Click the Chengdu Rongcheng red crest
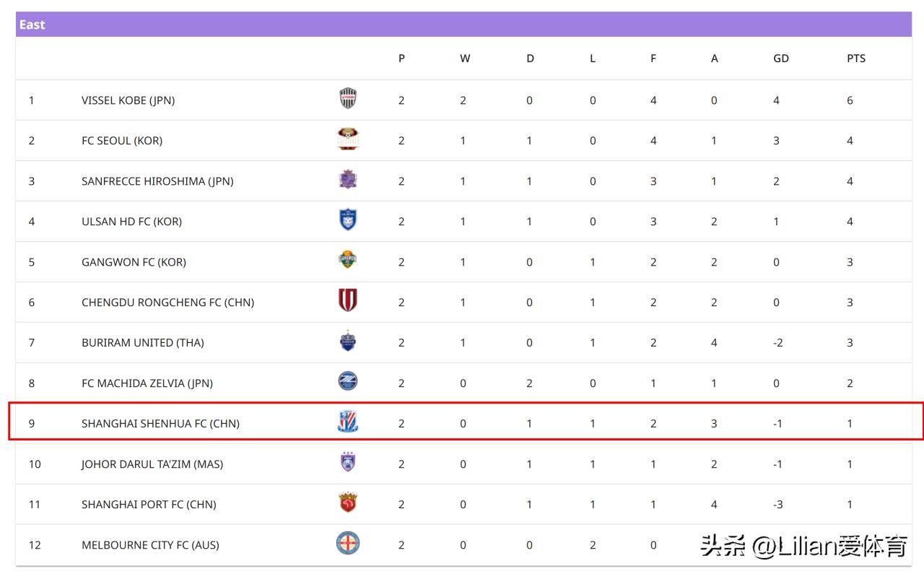Screen dimensions: 924x574 348,300
